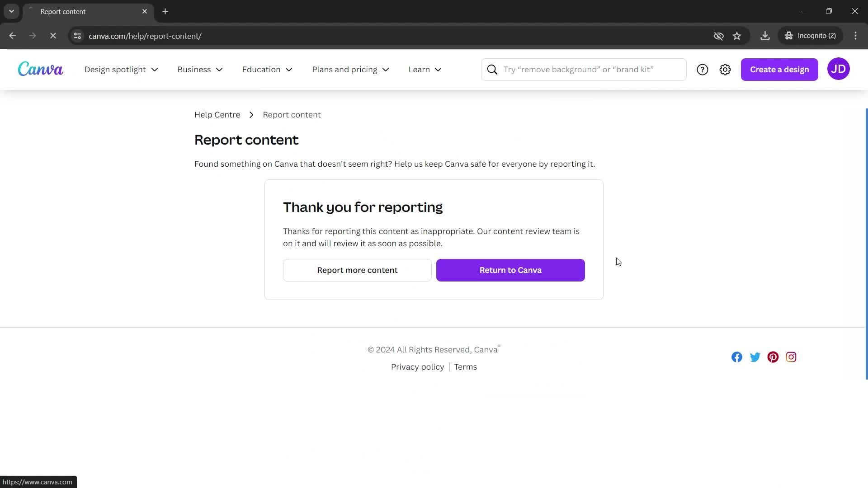
Task: Click Return to Canva button
Action: tap(510, 270)
